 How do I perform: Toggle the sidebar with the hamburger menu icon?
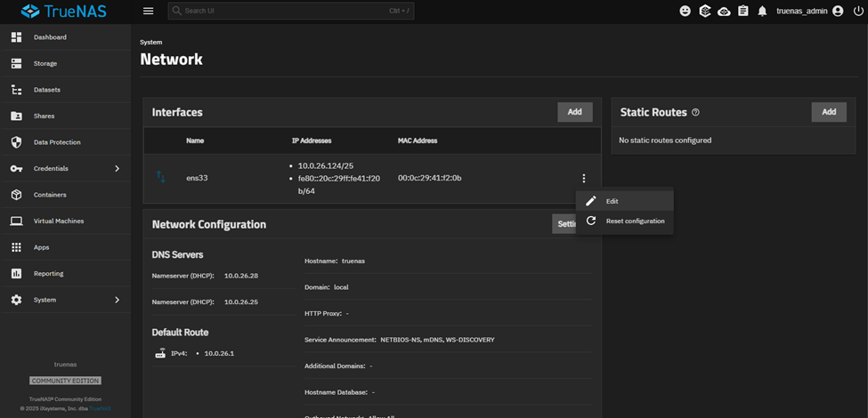click(148, 12)
